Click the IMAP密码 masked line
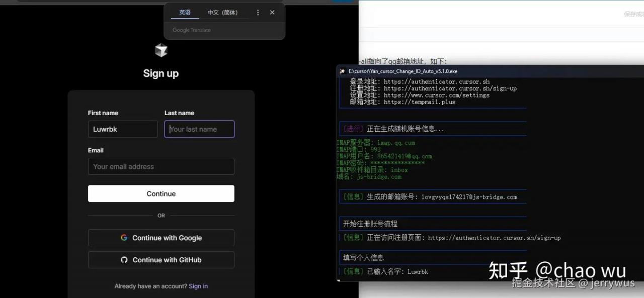The image size is (644, 298). pyautogui.click(x=380, y=163)
